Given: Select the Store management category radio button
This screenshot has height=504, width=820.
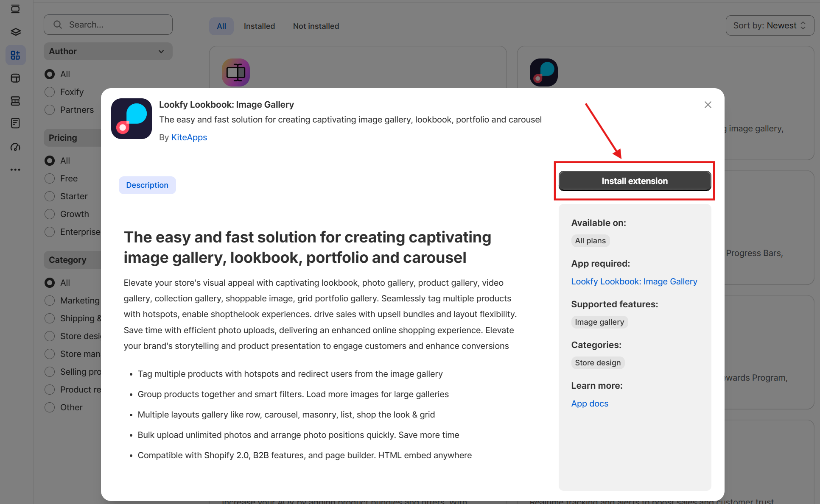Looking at the screenshot, I should (x=50, y=354).
